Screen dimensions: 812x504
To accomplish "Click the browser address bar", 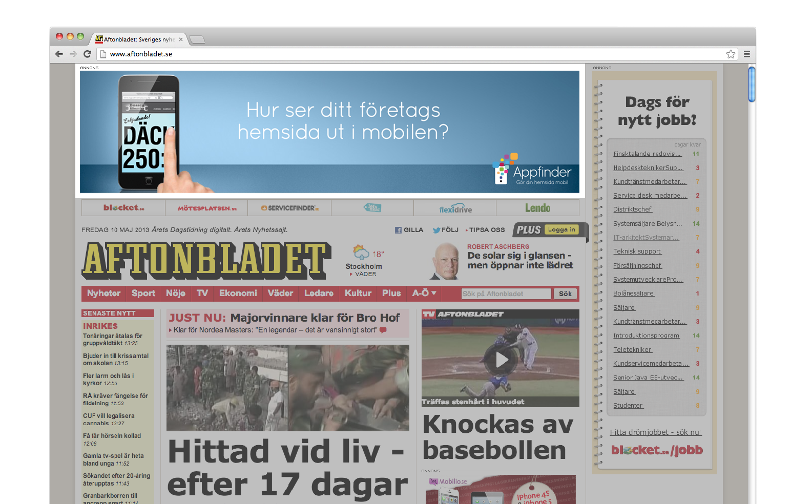I will point(417,54).
